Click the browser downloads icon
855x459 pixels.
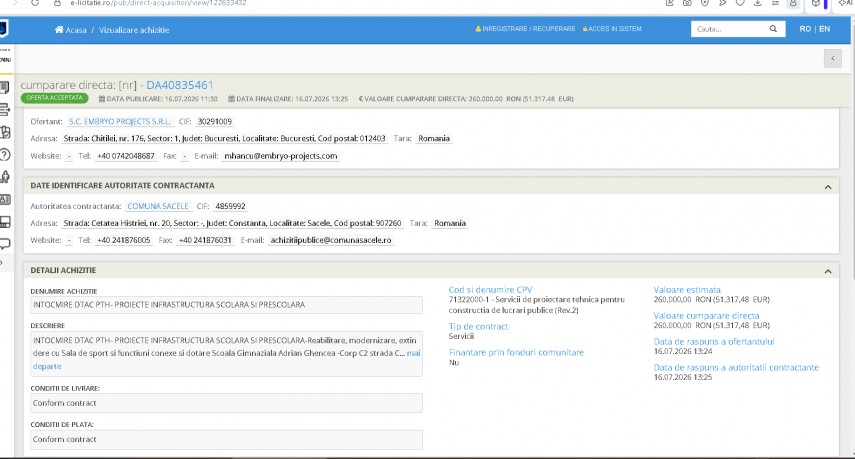click(x=757, y=3)
